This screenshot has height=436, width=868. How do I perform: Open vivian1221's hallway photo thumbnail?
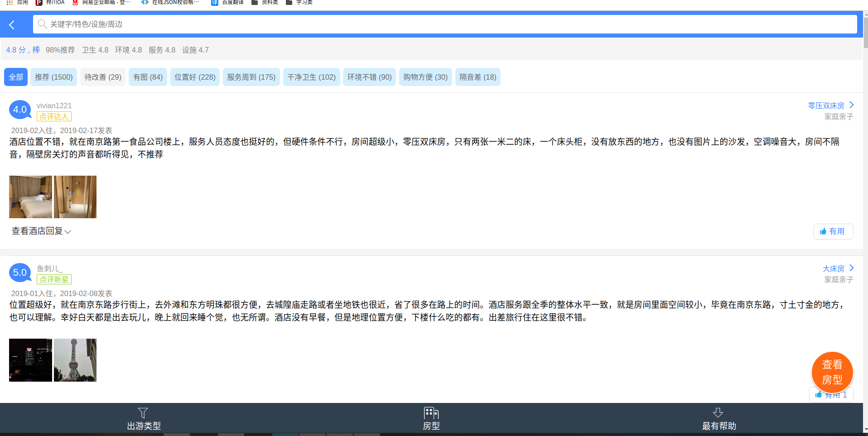(75, 197)
